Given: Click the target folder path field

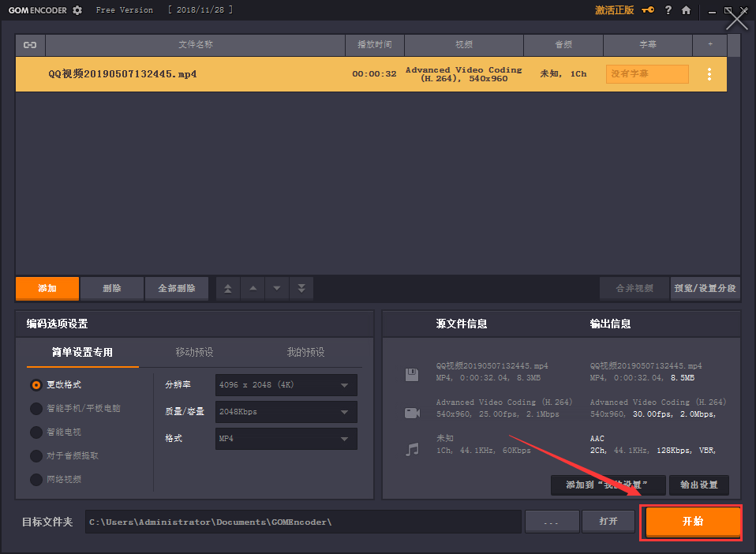Looking at the screenshot, I should (303, 522).
